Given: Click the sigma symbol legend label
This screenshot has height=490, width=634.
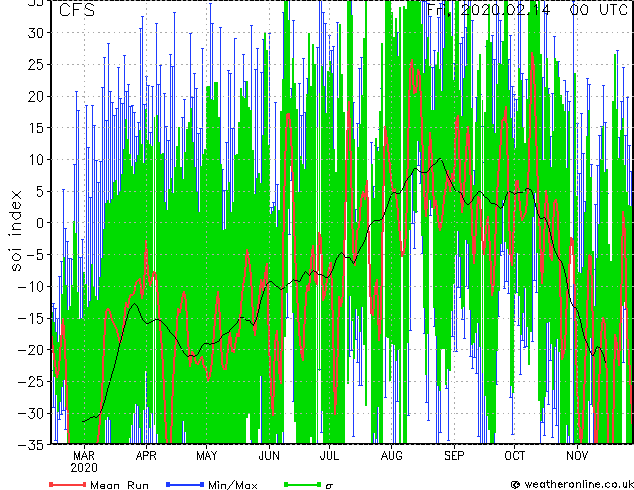Looking at the screenshot, I should [x=329, y=486].
